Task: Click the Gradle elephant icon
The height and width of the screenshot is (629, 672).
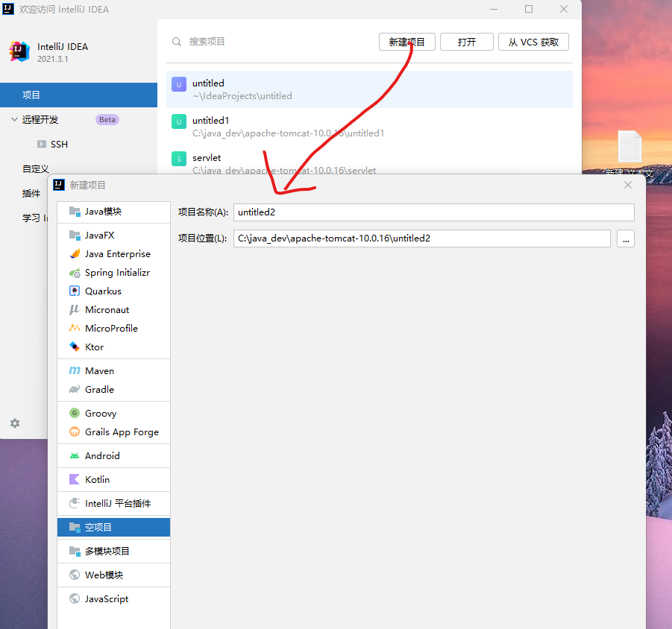Action: click(x=75, y=389)
